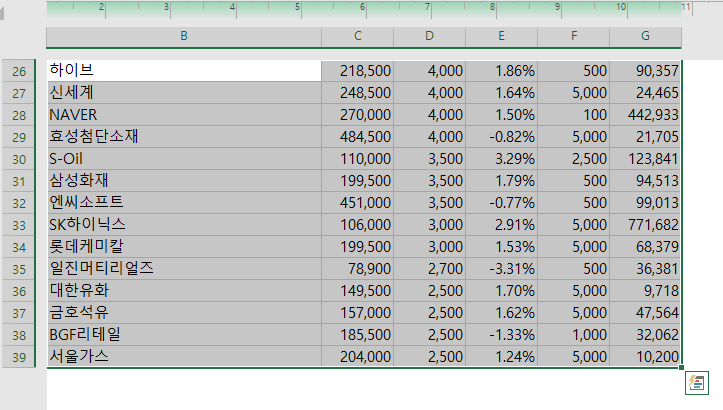This screenshot has width=723, height=410.
Task: Click the 442,933 volume cell
Action: pos(645,115)
